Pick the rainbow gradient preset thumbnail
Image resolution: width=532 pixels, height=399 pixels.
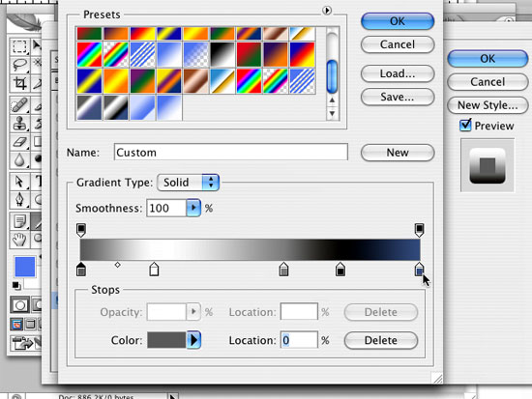(89, 54)
